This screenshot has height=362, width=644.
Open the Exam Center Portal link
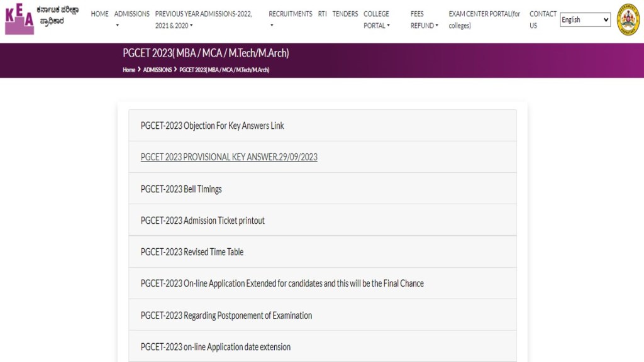pyautogui.click(x=484, y=19)
